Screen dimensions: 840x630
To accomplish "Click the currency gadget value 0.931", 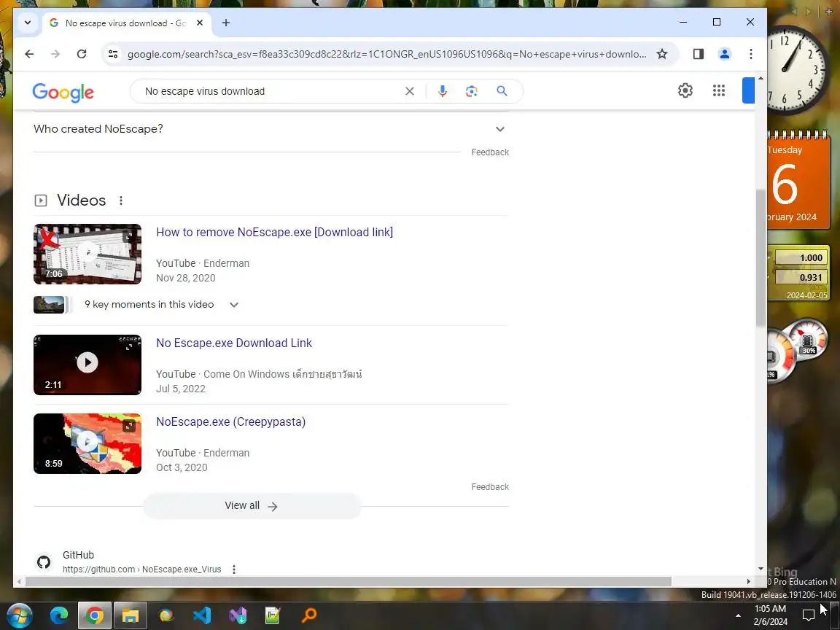I will (801, 277).
